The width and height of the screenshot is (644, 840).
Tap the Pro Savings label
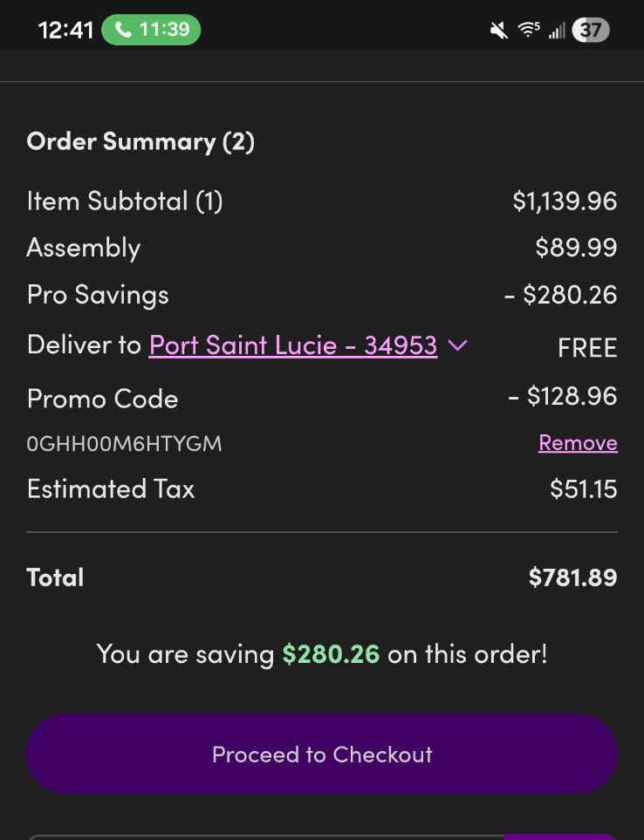point(98,295)
